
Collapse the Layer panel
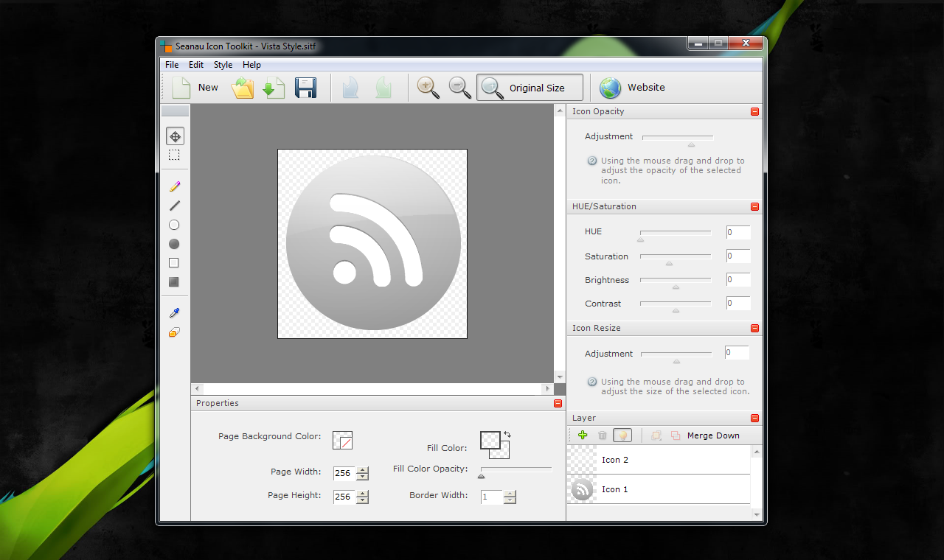[754, 419]
